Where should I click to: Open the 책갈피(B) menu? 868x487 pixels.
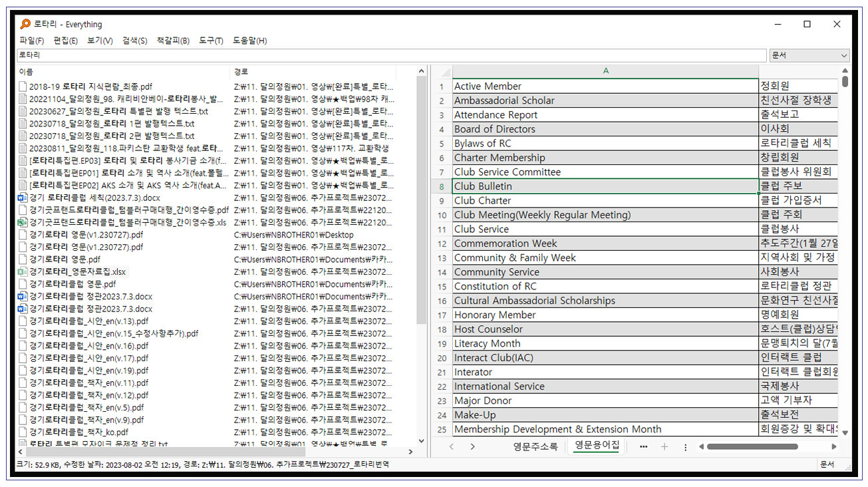(x=173, y=41)
